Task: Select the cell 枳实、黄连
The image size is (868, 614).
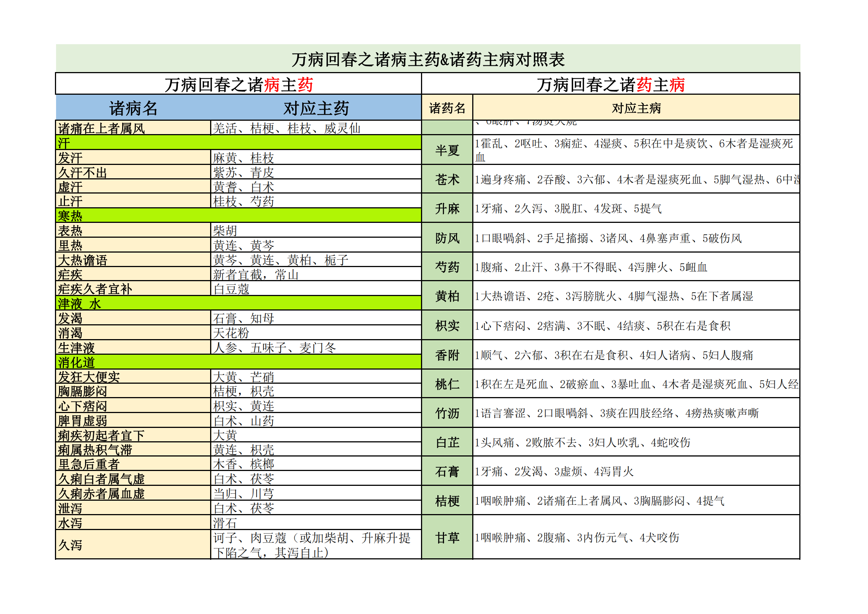Action: [x=316, y=406]
